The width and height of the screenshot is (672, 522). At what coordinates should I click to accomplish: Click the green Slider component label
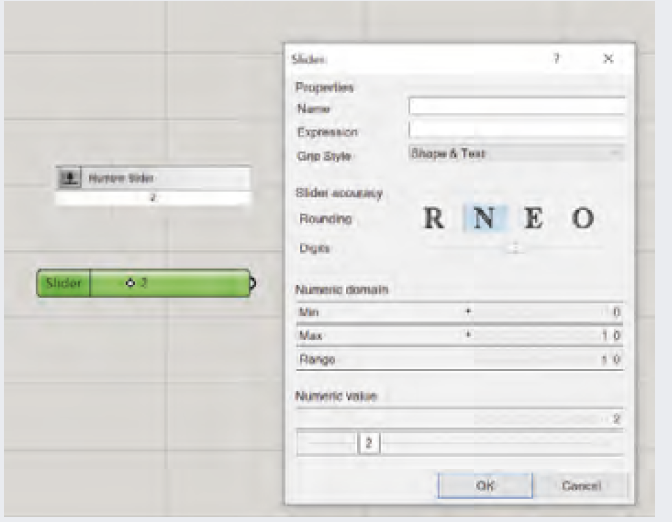tap(65, 284)
